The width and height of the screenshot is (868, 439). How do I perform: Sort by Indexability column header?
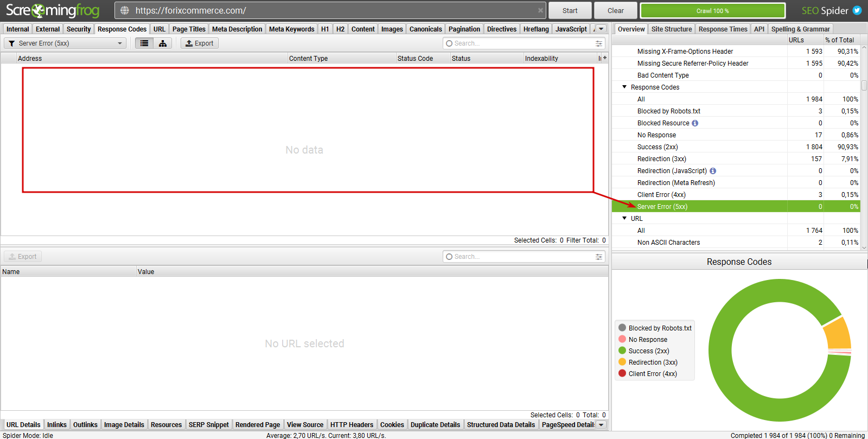tap(560, 58)
